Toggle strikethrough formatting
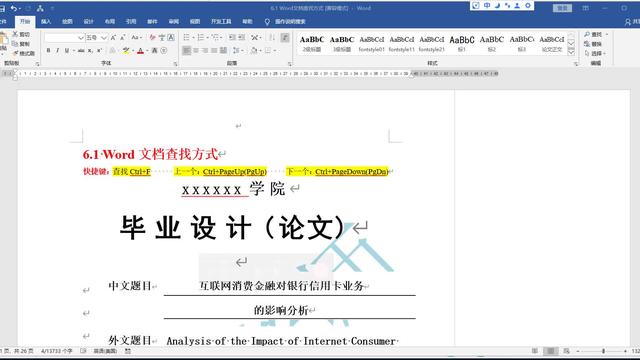This screenshot has height=360, width=640. pos(81,51)
